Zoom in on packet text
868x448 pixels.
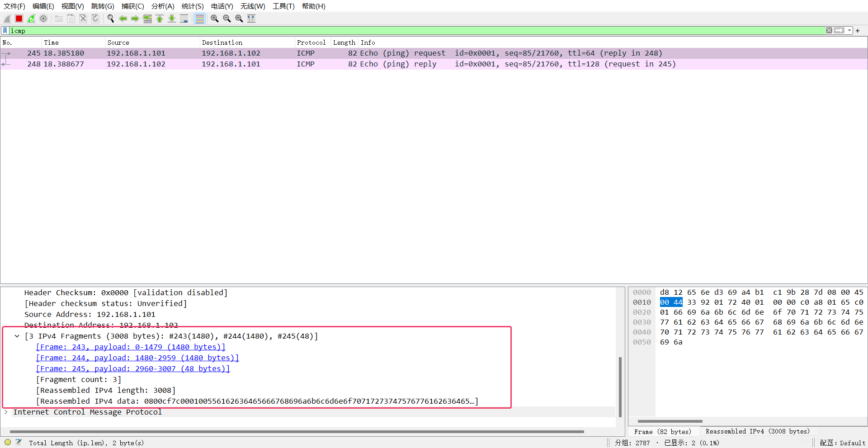pos(215,19)
